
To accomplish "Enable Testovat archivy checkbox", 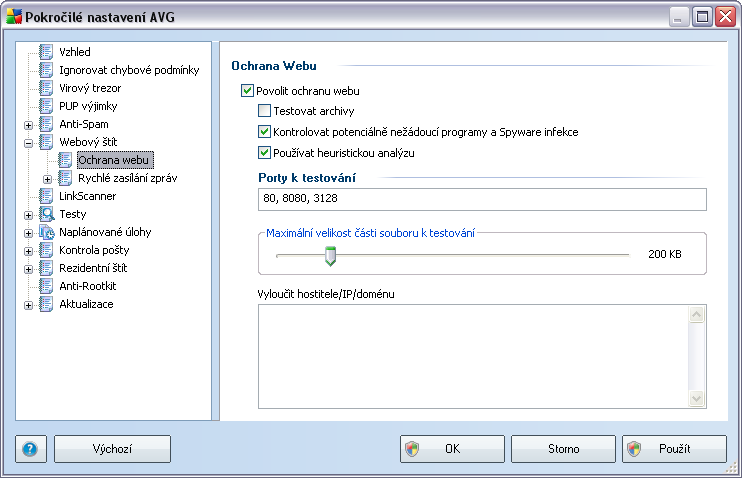I will point(265,111).
